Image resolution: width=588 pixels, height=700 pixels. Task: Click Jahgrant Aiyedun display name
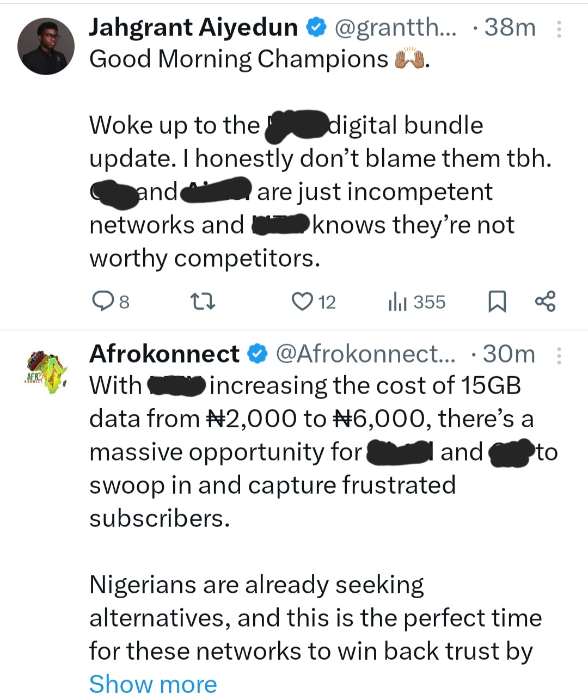pyautogui.click(x=193, y=28)
